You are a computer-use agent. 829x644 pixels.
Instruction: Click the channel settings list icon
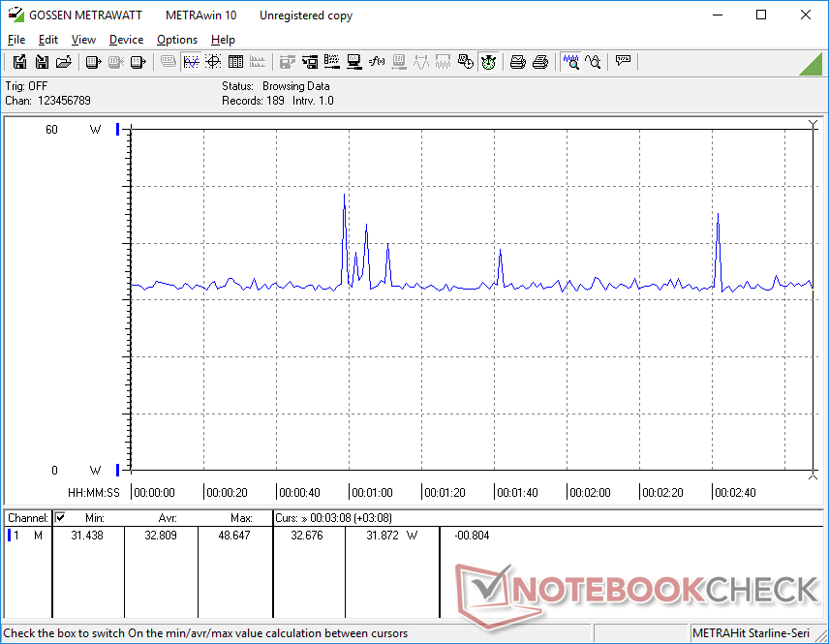tap(331, 62)
